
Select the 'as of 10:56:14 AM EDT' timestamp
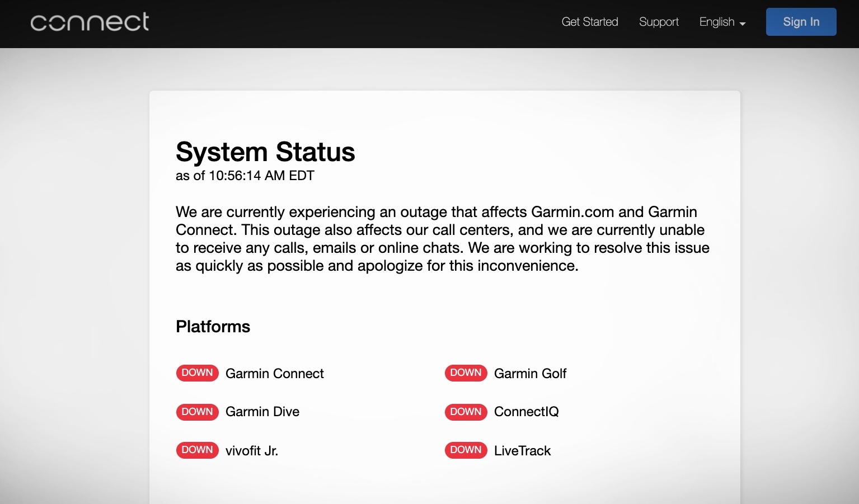pyautogui.click(x=245, y=176)
